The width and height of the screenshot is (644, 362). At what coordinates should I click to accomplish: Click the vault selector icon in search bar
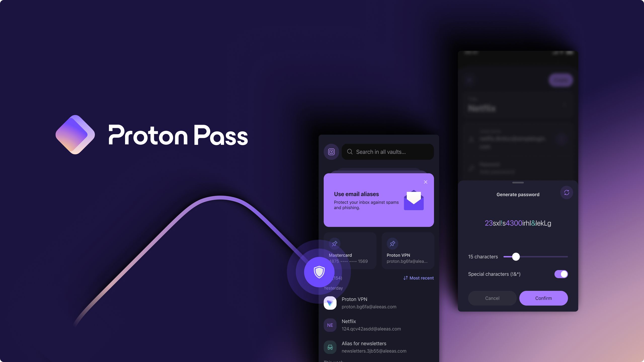point(331,152)
